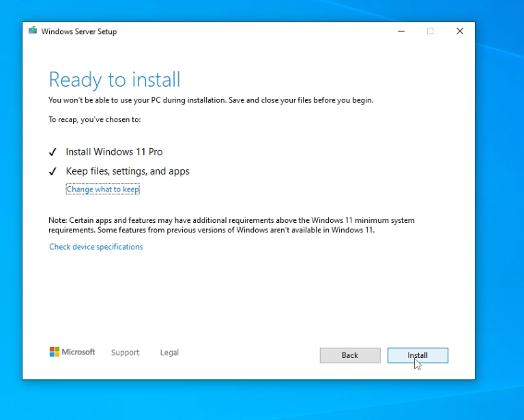Viewport: 524px width, 420px height.
Task: Select the Ready to install heading
Action: [x=115, y=80]
